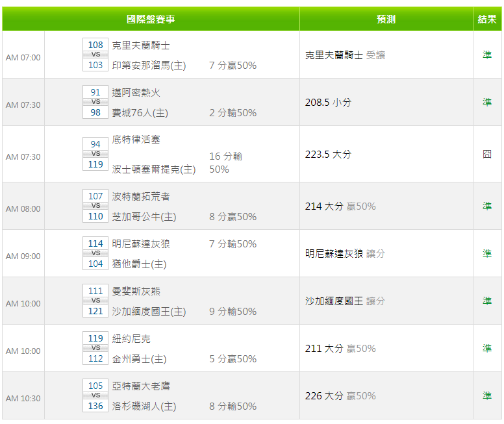Screen dimensions: 504x424
Task: Click score 108 for Cleveland
Action: click(x=95, y=45)
